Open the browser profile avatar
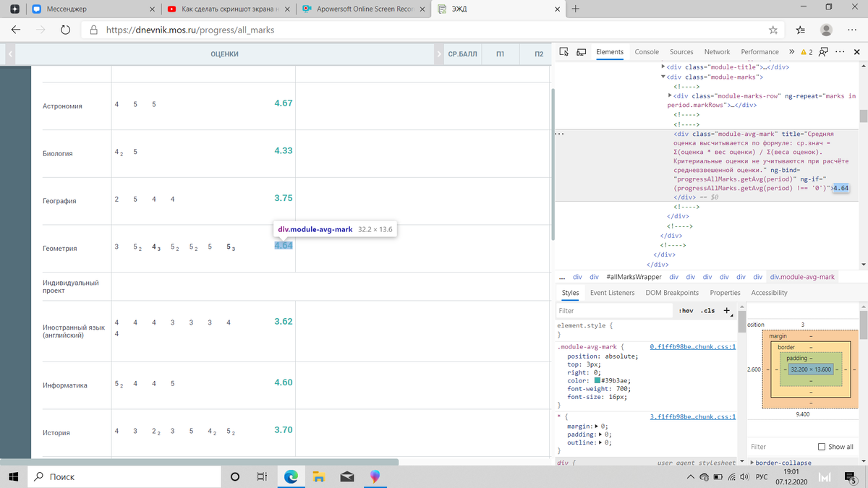The height and width of the screenshot is (488, 868). 826,30
